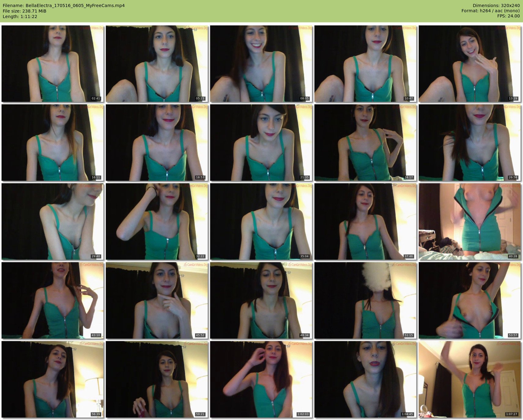Image resolution: width=523 pixels, height=420 pixels.
Task: Select the frame stamped 37:46
Action: coord(365,221)
